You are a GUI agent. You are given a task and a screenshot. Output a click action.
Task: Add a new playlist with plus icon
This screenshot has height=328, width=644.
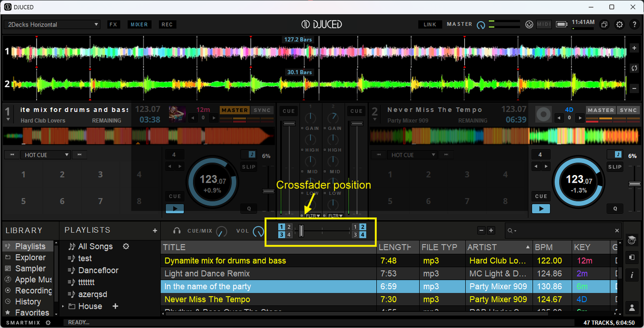155,230
